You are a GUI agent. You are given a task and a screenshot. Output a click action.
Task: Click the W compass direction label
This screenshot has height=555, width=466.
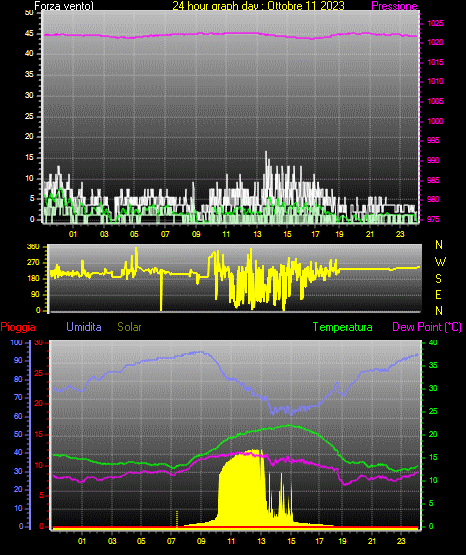(440, 262)
